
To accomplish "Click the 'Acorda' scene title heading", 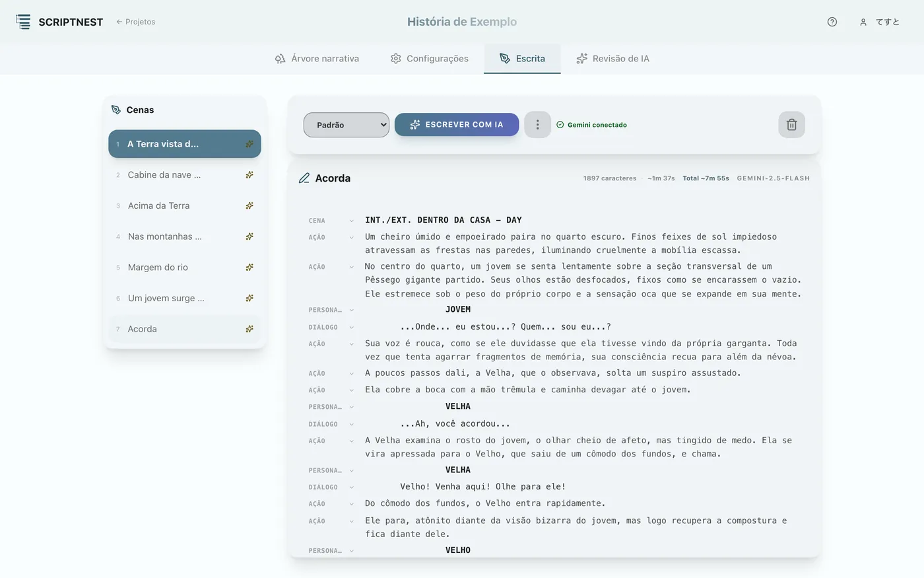I will click(x=333, y=178).
